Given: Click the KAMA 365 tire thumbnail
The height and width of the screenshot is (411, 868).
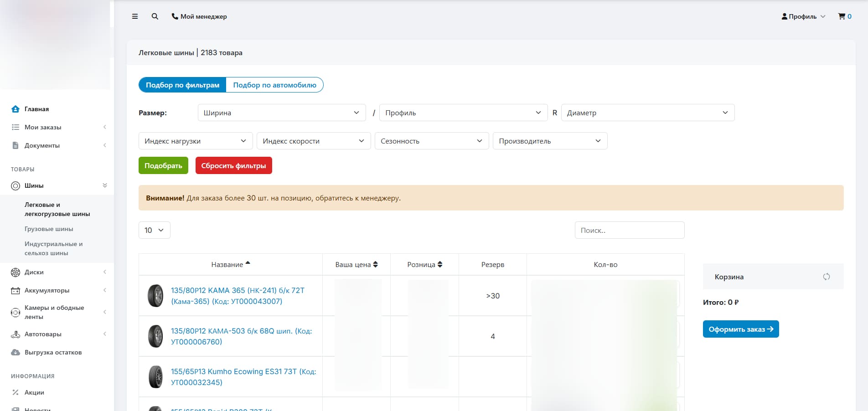Looking at the screenshot, I should (x=155, y=296).
